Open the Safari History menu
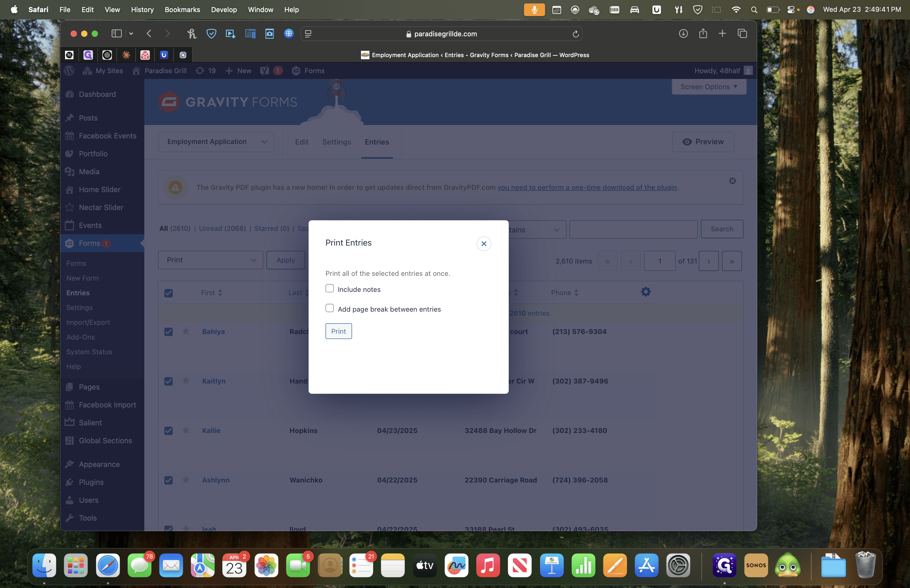The width and height of the screenshot is (910, 588). click(142, 9)
